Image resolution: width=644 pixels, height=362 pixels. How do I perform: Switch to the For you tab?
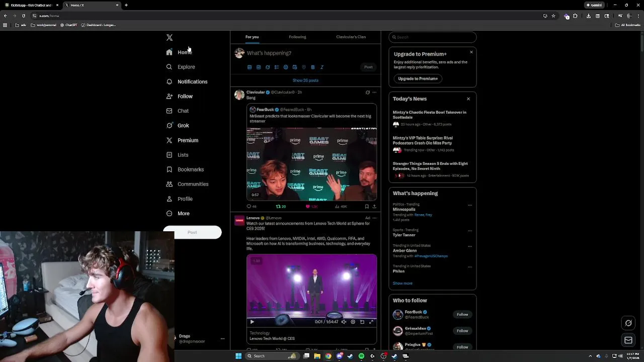[252, 37]
